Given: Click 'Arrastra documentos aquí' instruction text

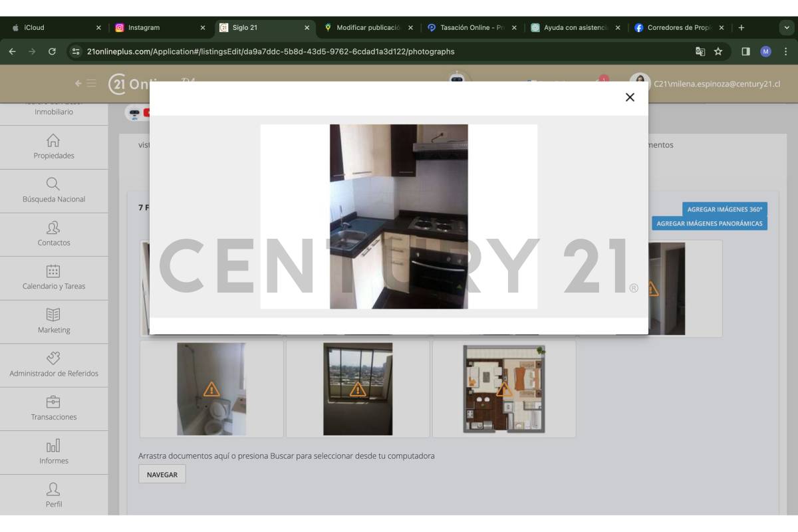Looking at the screenshot, I should (287, 456).
